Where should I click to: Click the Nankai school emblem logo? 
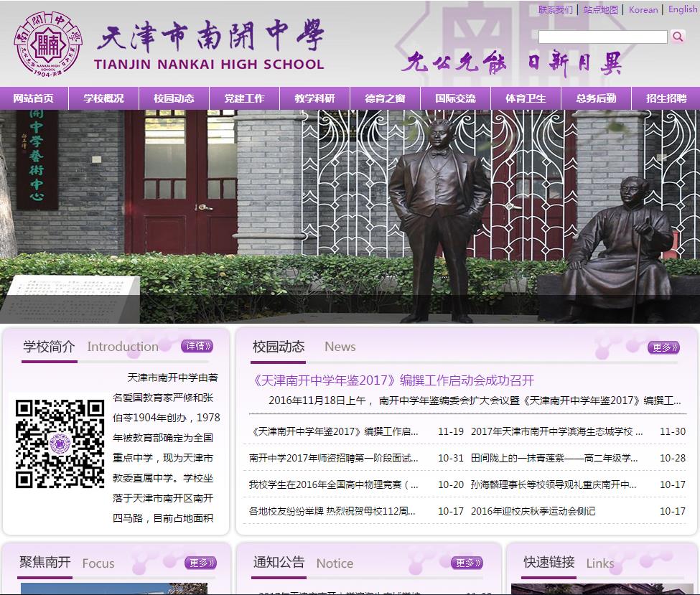click(x=48, y=44)
